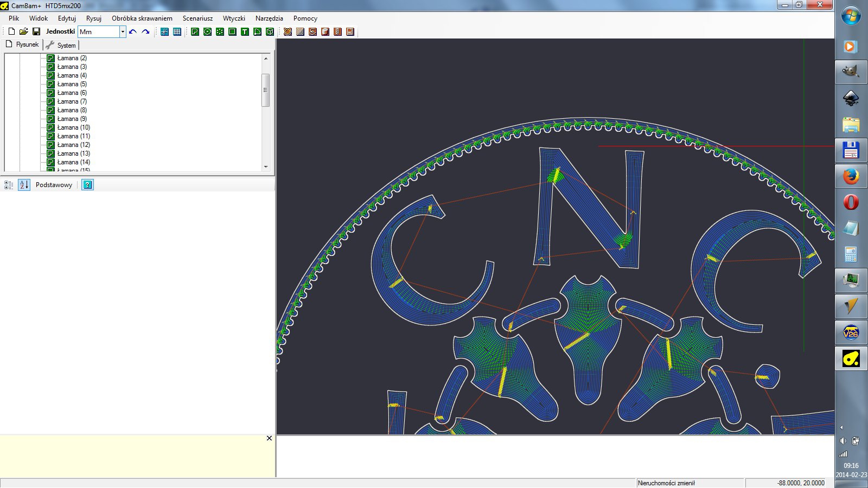Click the tree view scrollbar thumb
This screenshot has height=488, width=868.
coord(266,90)
